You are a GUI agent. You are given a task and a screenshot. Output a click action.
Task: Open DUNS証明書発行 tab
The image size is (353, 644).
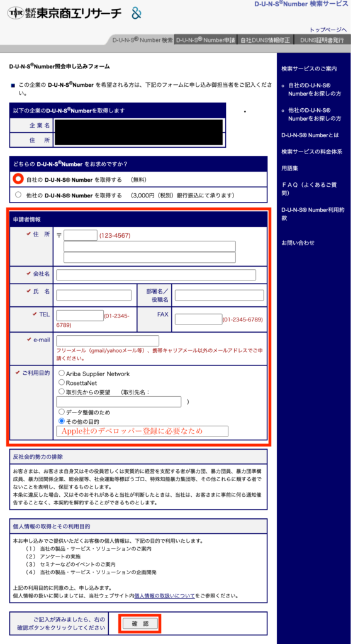coord(322,40)
